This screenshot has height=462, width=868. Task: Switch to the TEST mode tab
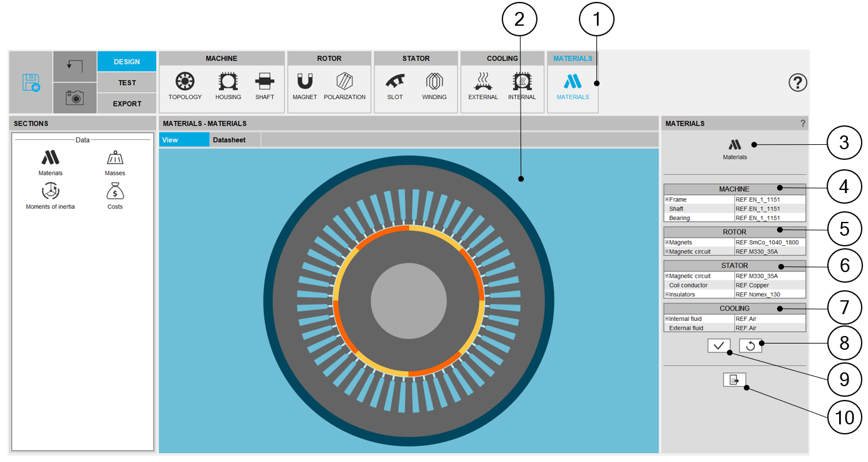coord(127,83)
